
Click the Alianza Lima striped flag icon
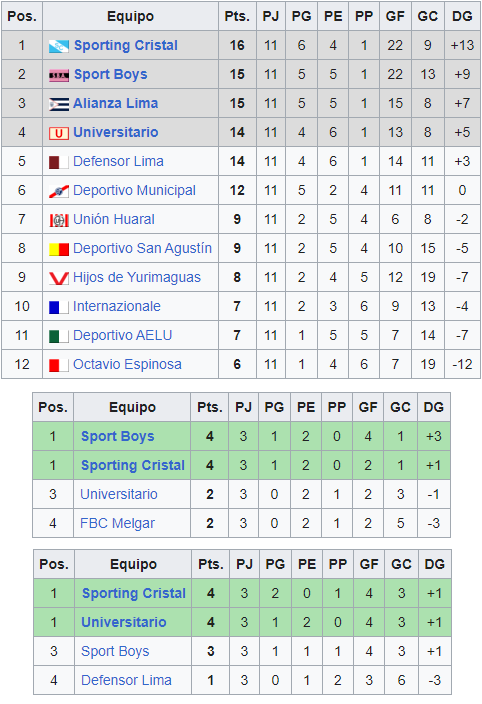(x=59, y=104)
